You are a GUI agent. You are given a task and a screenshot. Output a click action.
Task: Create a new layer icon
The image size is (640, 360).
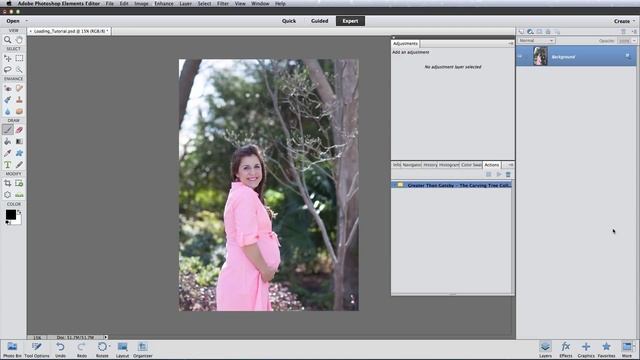(521, 31)
